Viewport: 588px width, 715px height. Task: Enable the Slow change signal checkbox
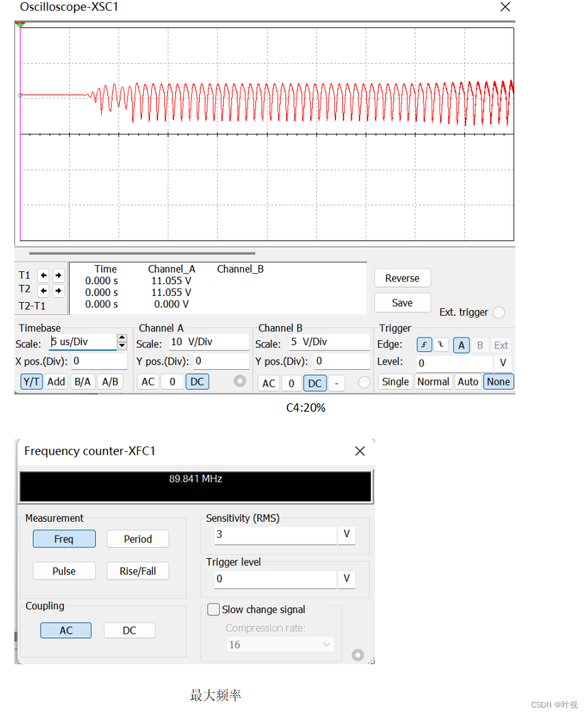214,610
